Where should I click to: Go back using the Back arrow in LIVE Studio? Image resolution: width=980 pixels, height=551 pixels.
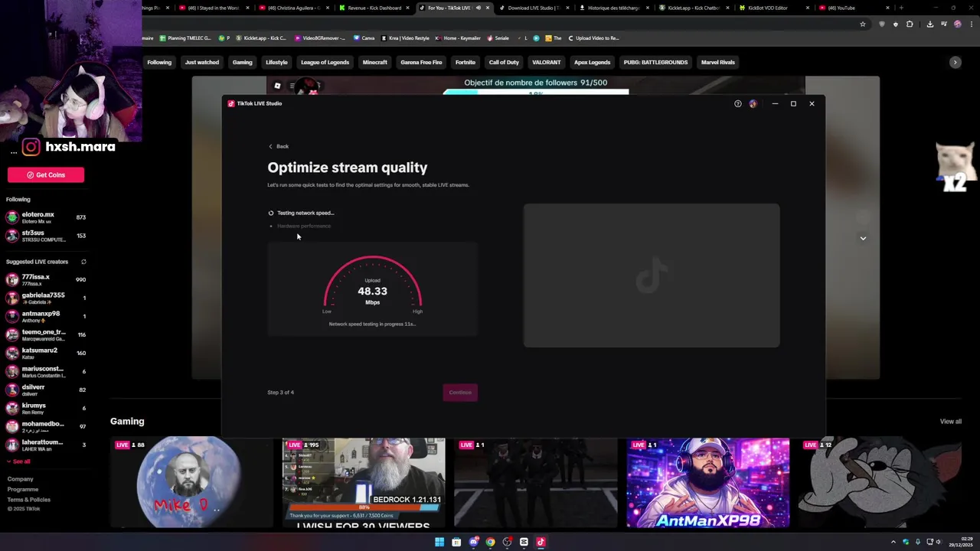(x=279, y=146)
